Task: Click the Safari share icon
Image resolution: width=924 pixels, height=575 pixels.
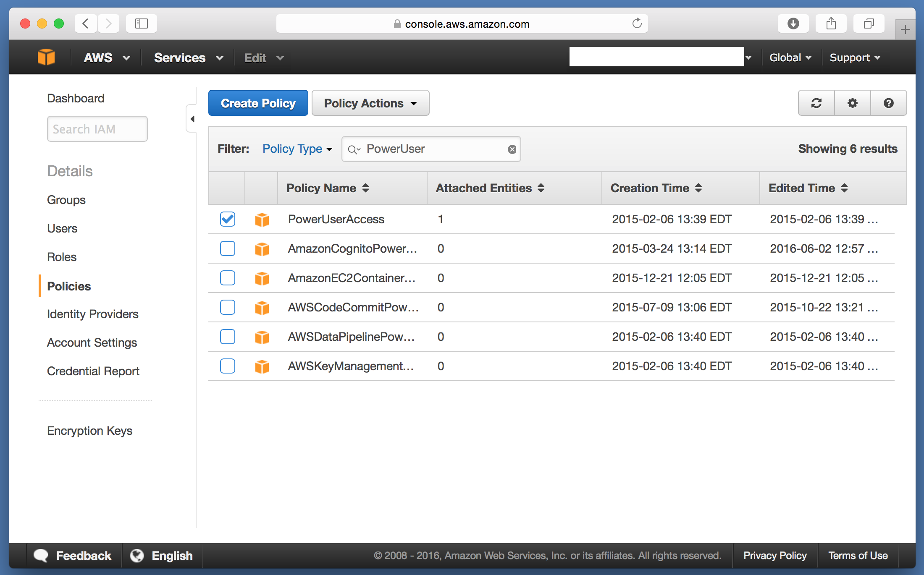Action: click(831, 24)
